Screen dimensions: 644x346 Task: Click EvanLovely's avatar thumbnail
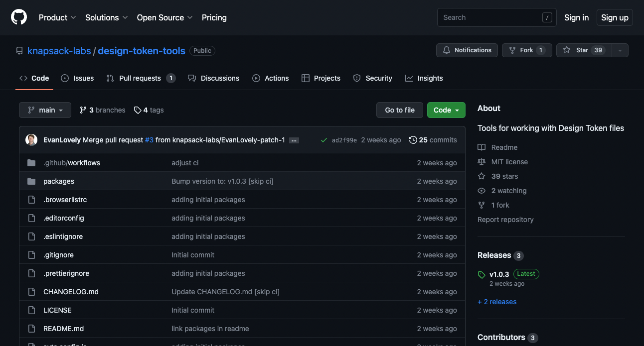31,140
